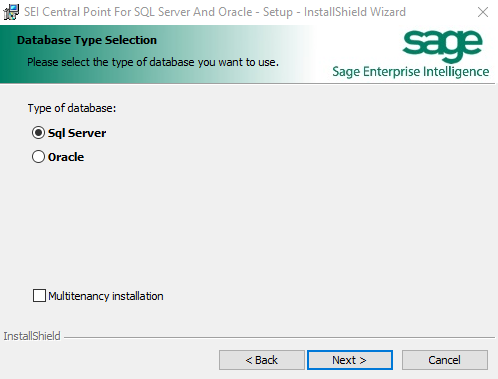This screenshot has height=379, width=498.
Task: Click the Database Type Selection heading
Action: tap(87, 40)
